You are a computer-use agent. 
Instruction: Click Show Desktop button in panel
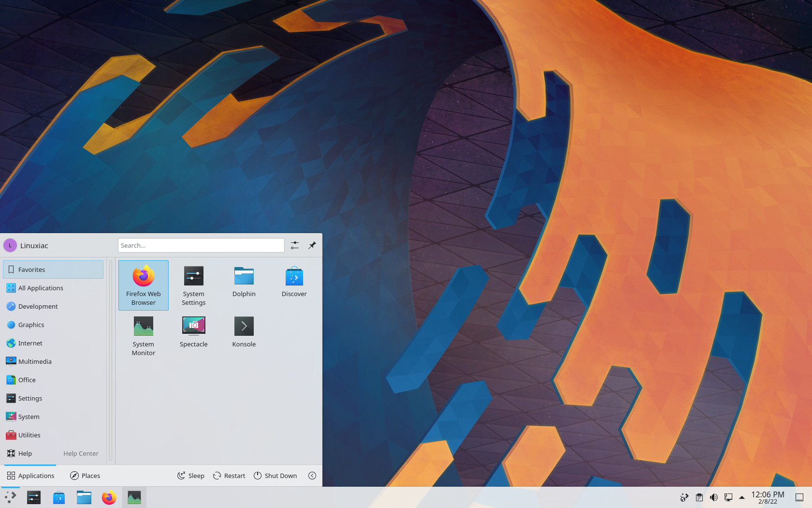pyautogui.click(x=799, y=497)
